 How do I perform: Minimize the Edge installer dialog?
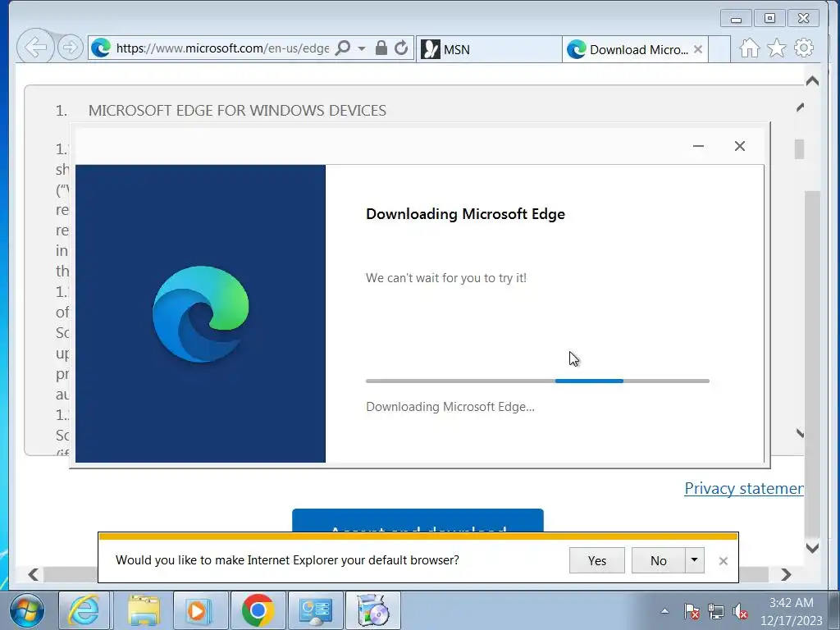698,146
